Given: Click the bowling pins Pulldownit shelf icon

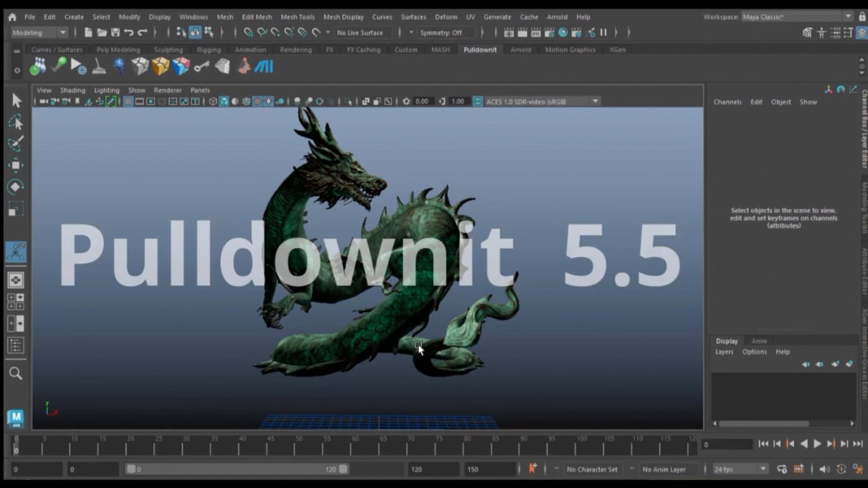Looking at the screenshot, I should click(x=38, y=66).
